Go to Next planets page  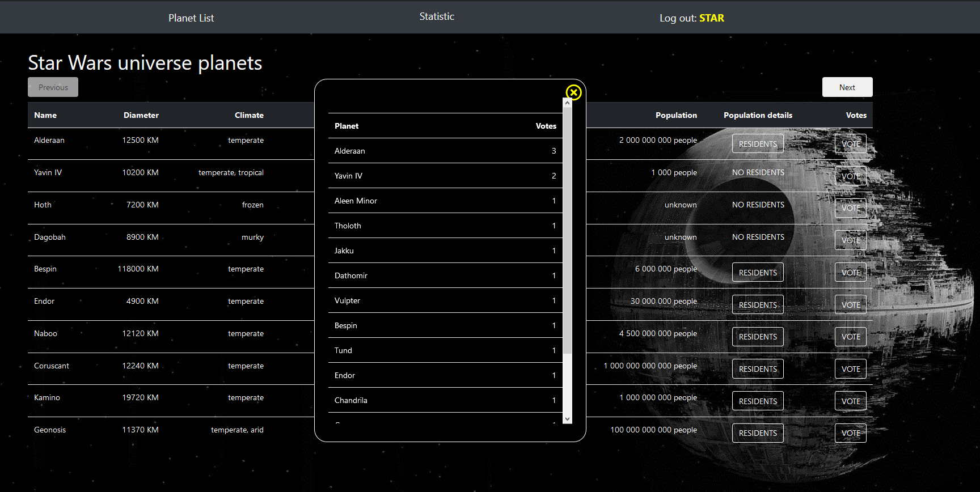coord(847,87)
